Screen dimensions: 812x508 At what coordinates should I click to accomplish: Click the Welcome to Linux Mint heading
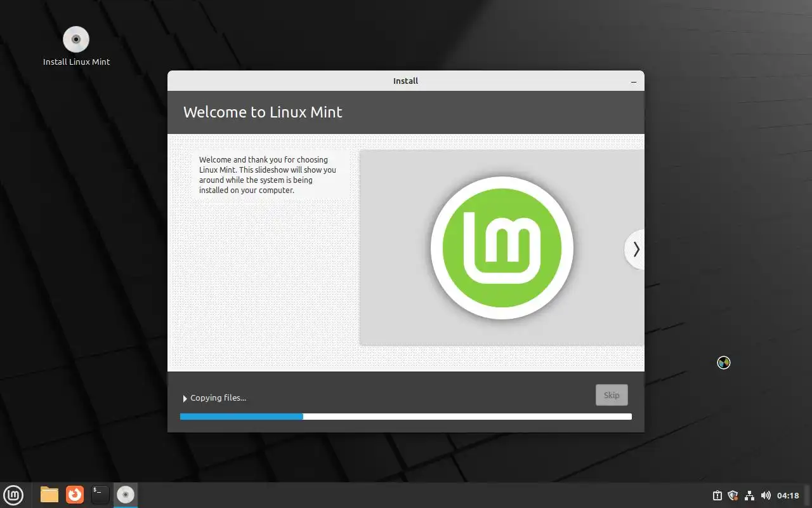[263, 112]
